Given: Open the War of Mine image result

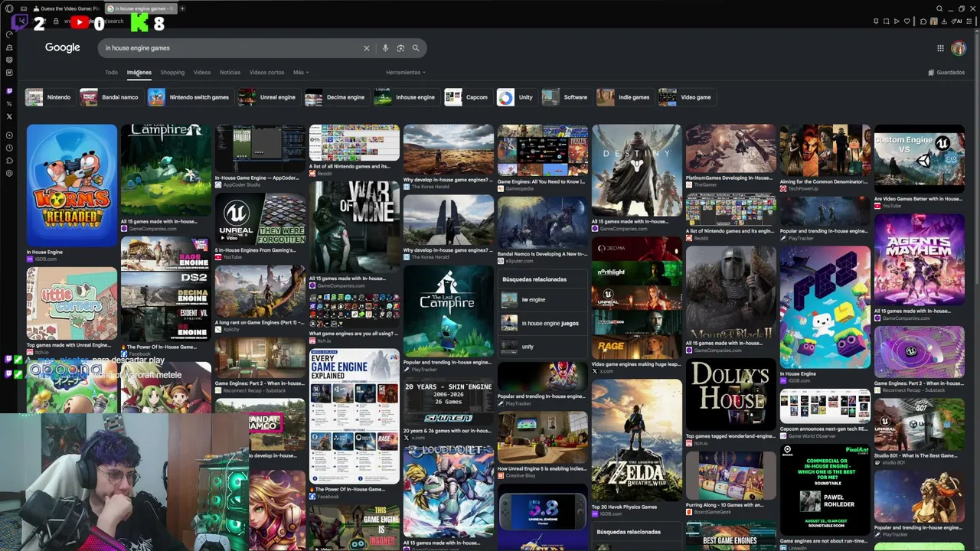Looking at the screenshot, I should 354,227.
